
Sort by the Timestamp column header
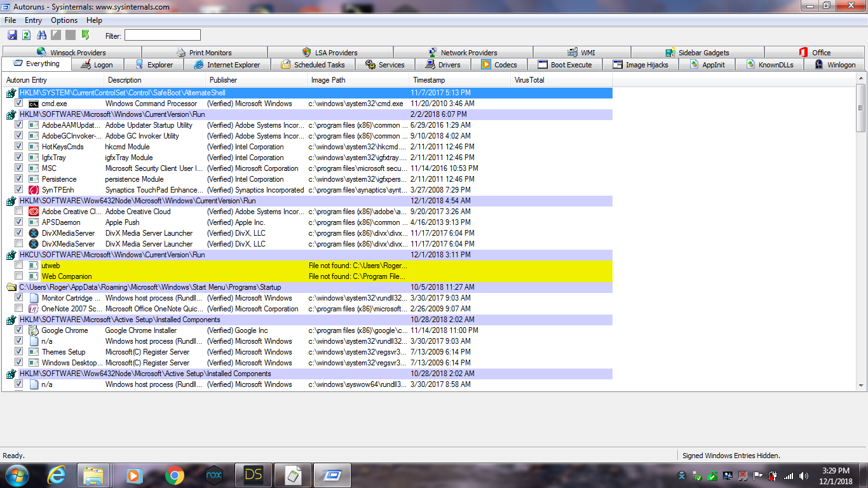coord(461,80)
